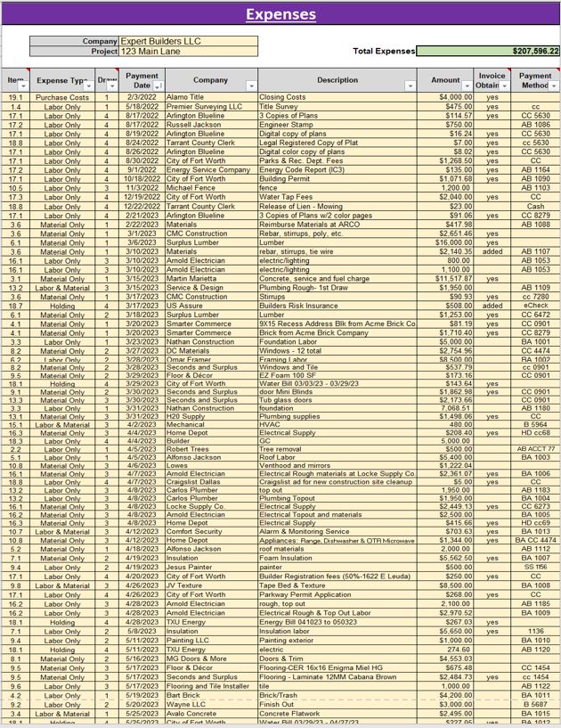Select the HVAC description cell

337,424
